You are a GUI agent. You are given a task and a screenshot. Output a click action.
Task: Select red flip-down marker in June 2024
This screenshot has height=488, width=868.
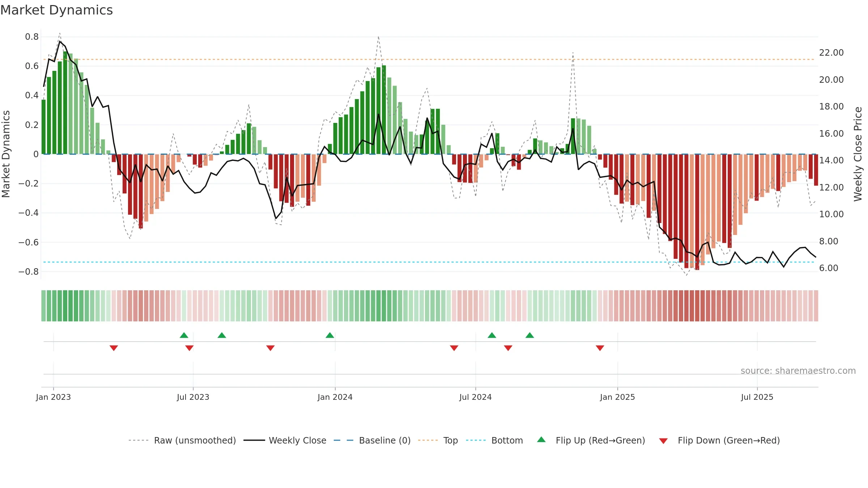pos(454,348)
